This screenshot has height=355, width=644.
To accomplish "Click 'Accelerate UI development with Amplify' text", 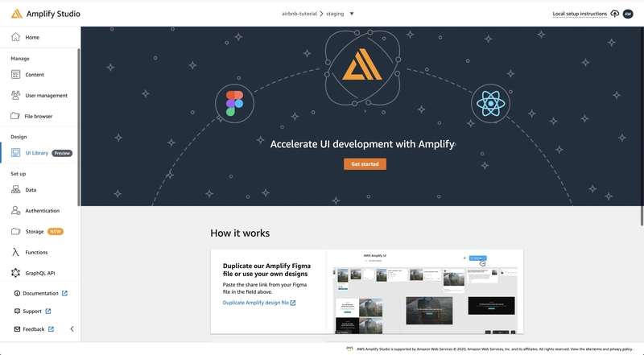I will point(362,144).
